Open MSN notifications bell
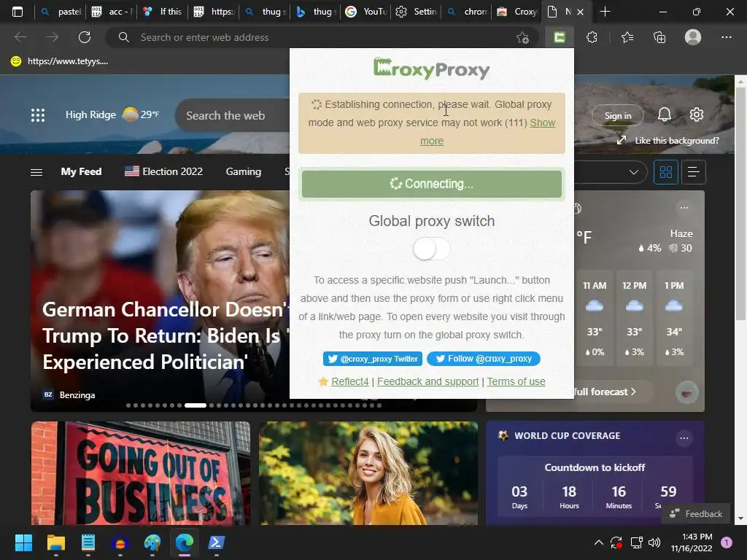The height and width of the screenshot is (560, 747). coord(665,114)
